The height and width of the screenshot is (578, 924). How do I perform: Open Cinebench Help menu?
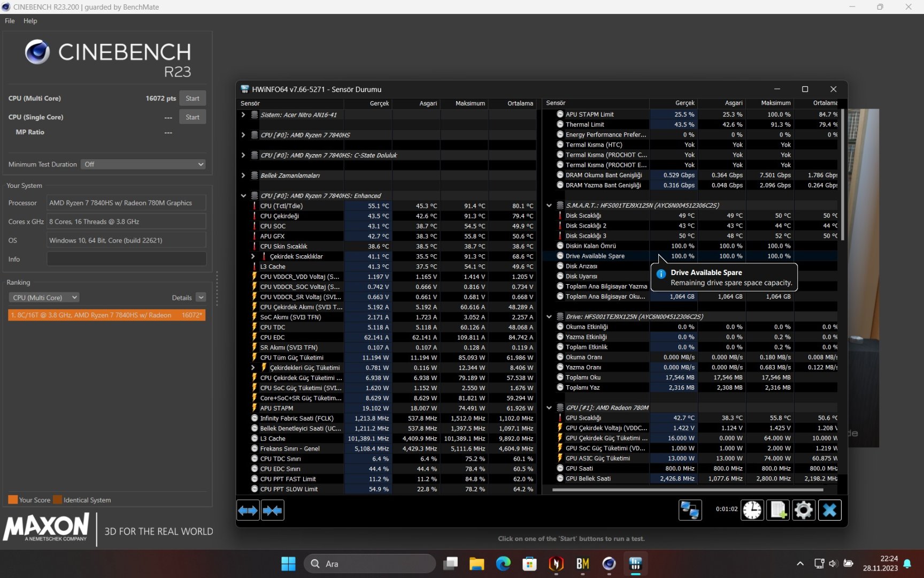click(30, 21)
